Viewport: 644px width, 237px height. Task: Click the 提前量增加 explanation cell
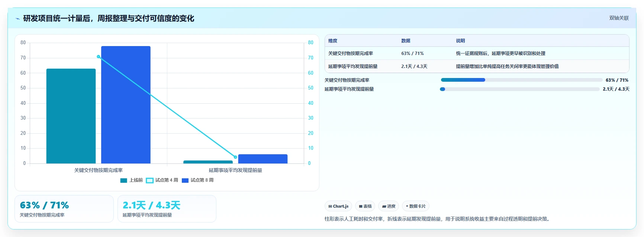coord(507,66)
